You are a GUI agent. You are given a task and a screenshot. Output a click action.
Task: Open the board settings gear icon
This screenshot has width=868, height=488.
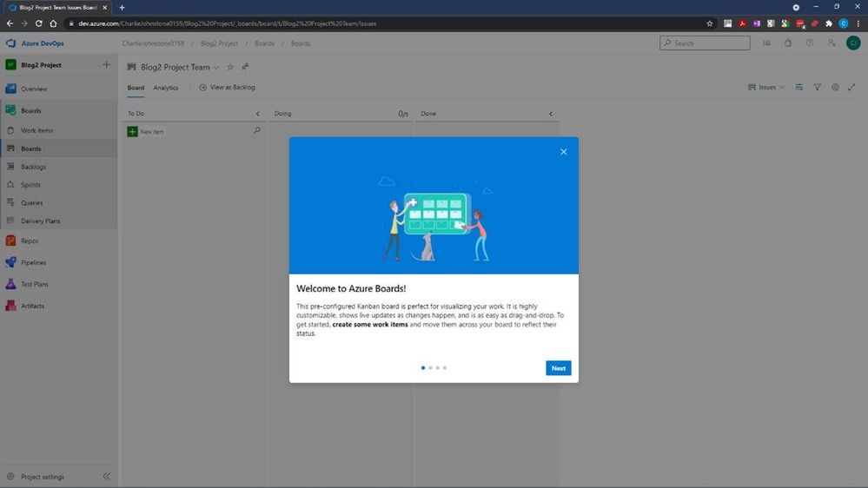tap(835, 88)
